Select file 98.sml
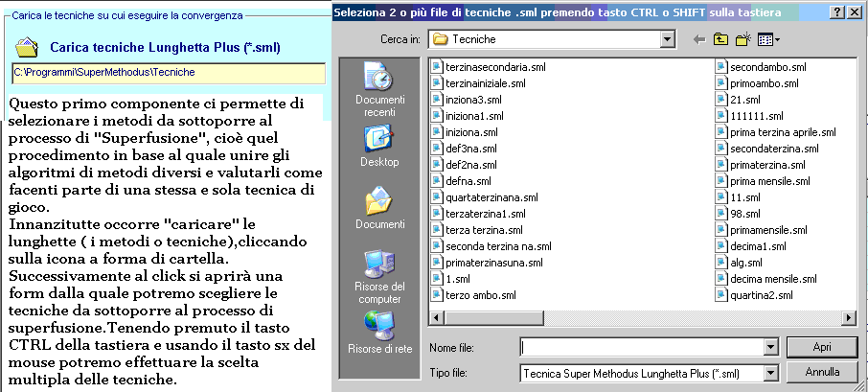The width and height of the screenshot is (868, 392). (x=738, y=214)
